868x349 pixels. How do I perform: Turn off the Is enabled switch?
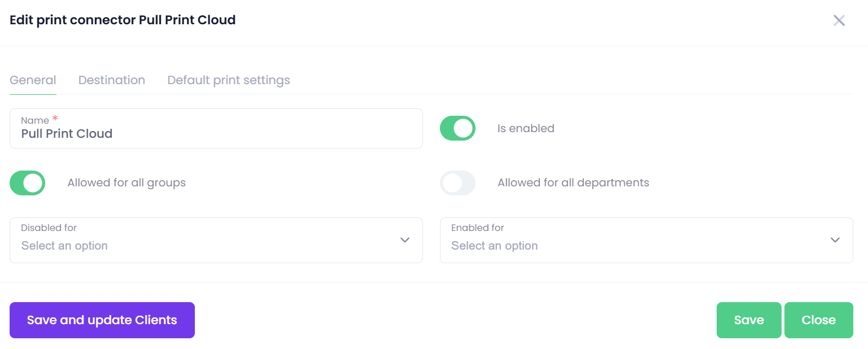tap(457, 128)
